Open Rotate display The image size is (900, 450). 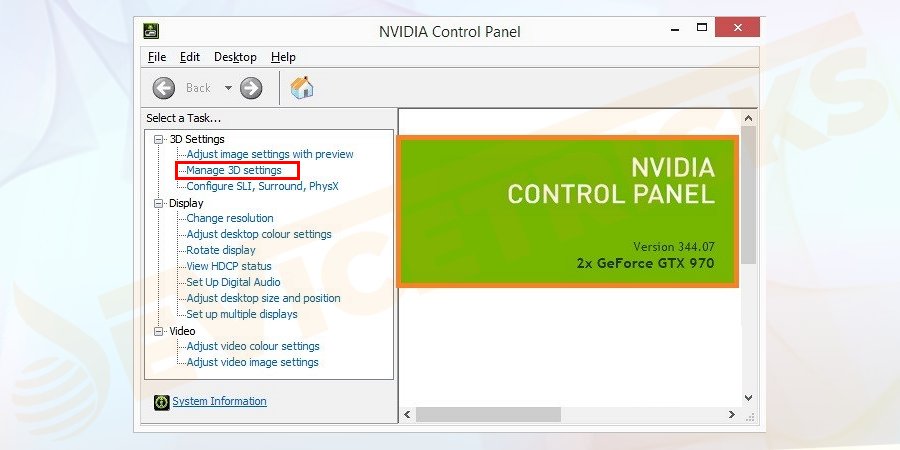click(x=221, y=250)
